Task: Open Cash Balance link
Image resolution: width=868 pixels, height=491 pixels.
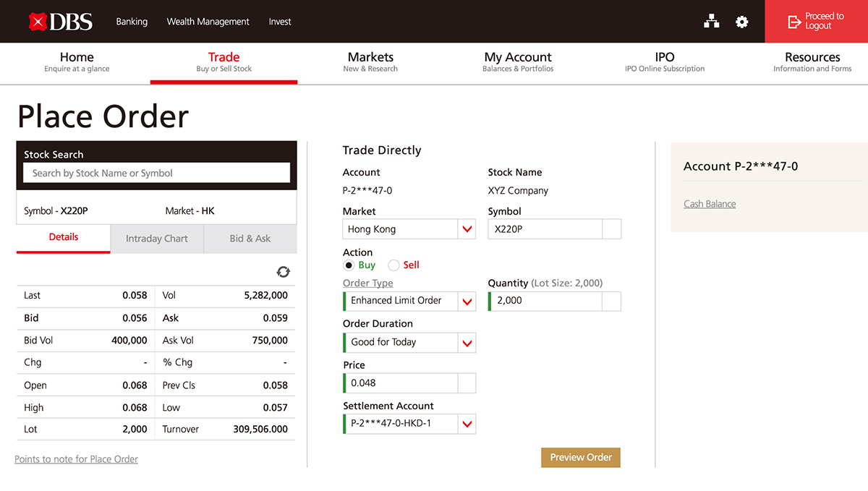Action: pos(710,204)
